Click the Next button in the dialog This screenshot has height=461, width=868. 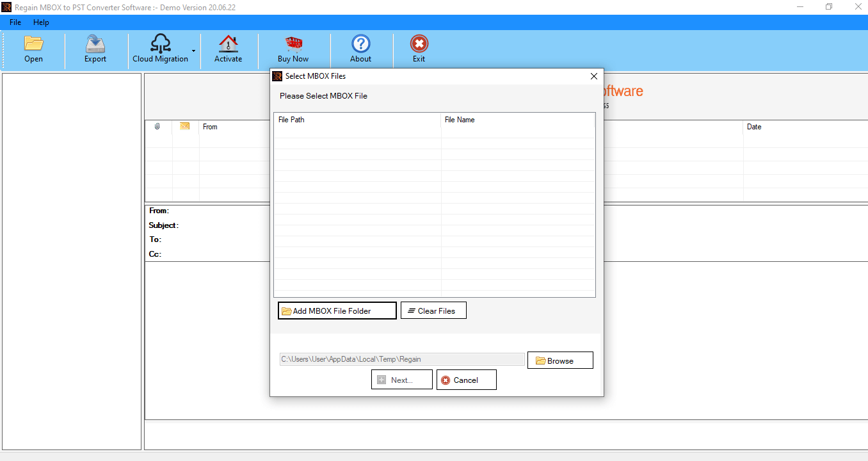tap(401, 380)
